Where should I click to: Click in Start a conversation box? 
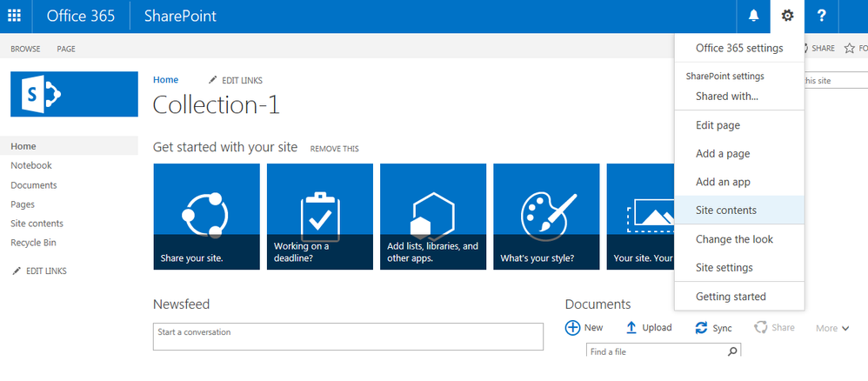pos(348,337)
